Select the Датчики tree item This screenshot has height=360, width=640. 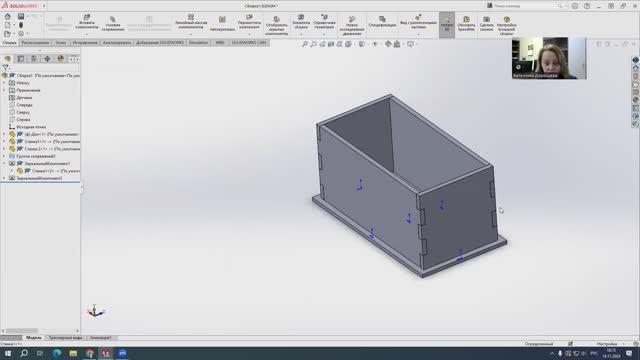tap(24, 98)
